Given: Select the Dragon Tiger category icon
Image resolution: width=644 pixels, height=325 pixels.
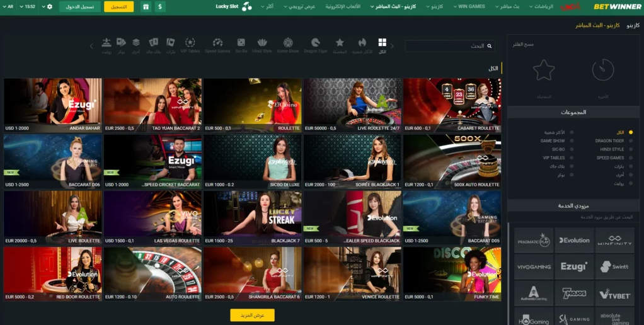Looking at the screenshot, I should pos(315,43).
